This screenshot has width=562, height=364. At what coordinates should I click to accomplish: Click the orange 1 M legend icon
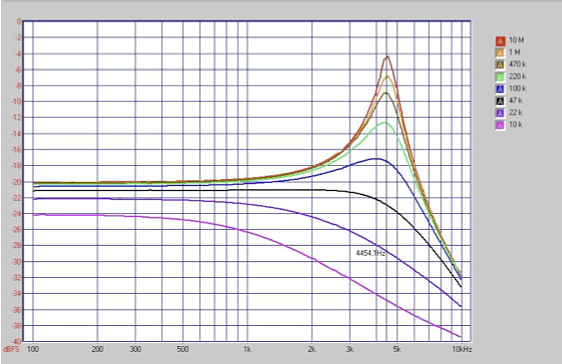pyautogui.click(x=500, y=53)
